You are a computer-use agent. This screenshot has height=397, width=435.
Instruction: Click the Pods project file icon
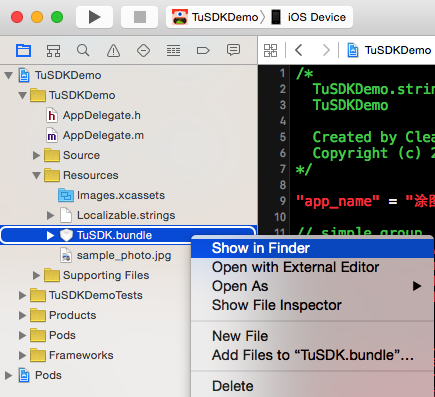click(24, 375)
